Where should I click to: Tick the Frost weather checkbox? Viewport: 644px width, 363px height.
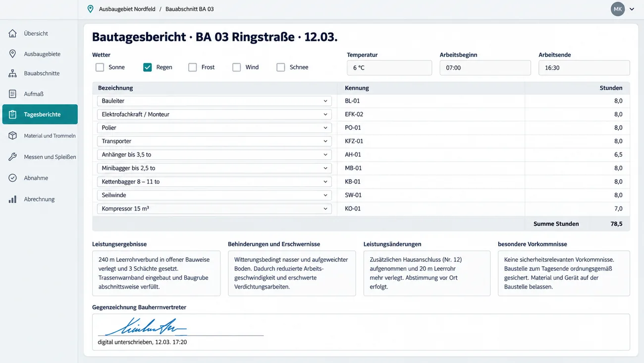click(x=193, y=67)
